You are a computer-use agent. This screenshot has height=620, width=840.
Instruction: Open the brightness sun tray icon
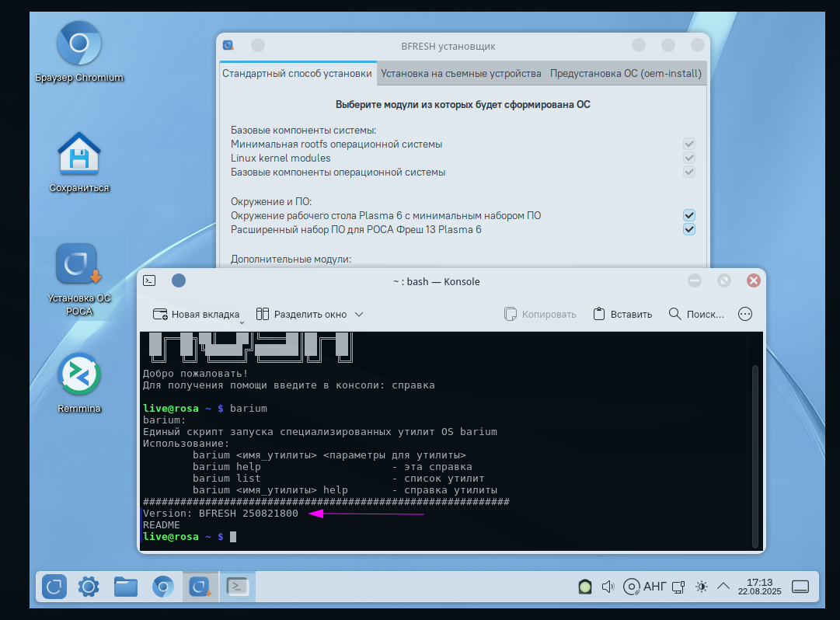tap(702, 587)
